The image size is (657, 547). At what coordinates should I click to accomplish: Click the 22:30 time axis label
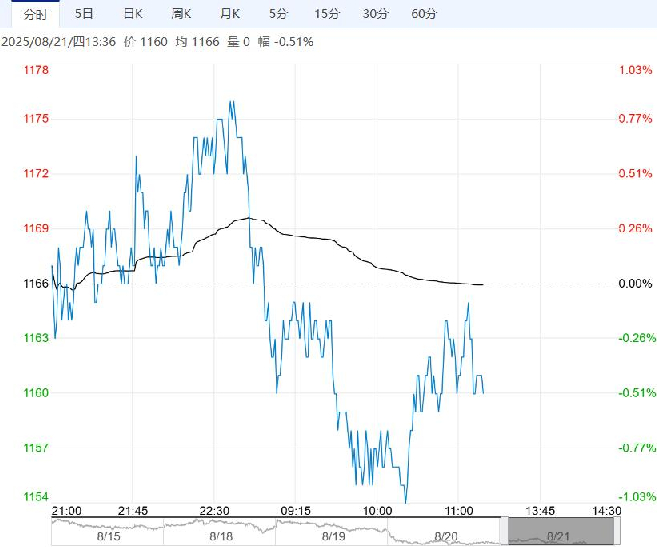click(214, 511)
